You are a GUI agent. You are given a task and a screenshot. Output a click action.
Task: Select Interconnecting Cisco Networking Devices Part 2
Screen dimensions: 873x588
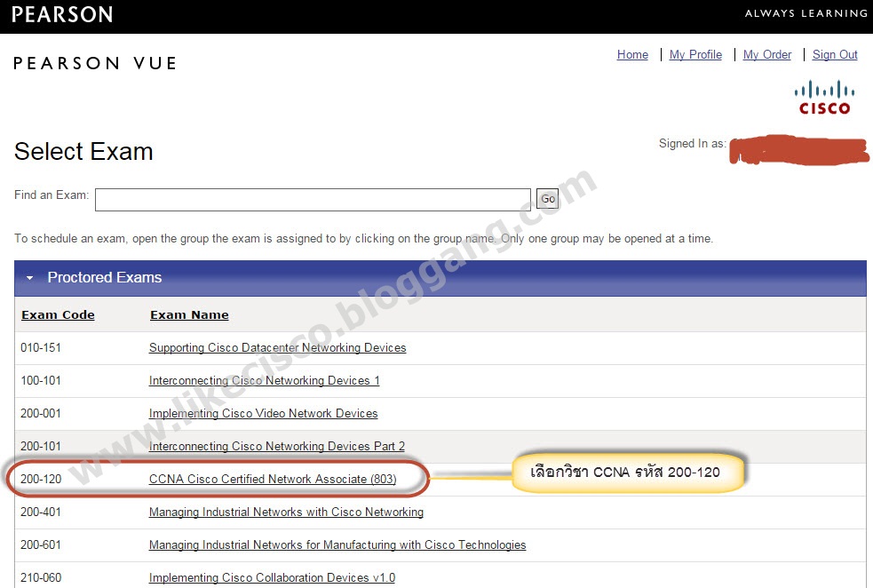point(277,446)
